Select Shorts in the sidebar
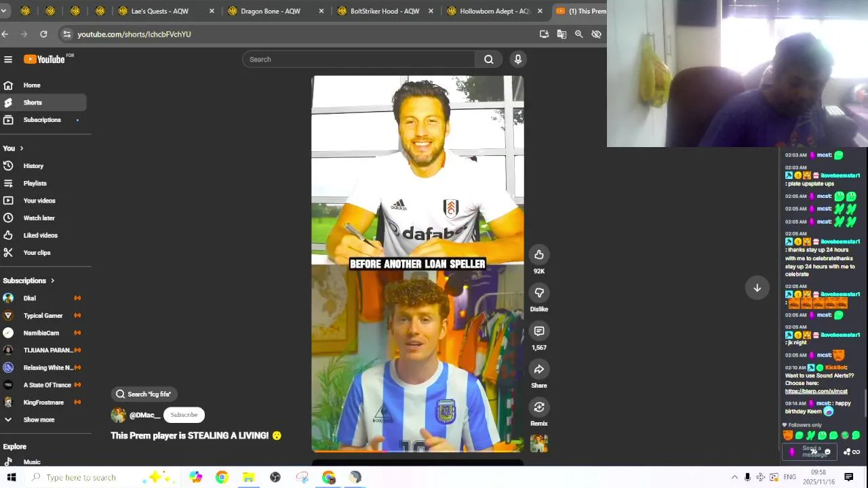Screen dimensions: 868x488 (43, 102)
